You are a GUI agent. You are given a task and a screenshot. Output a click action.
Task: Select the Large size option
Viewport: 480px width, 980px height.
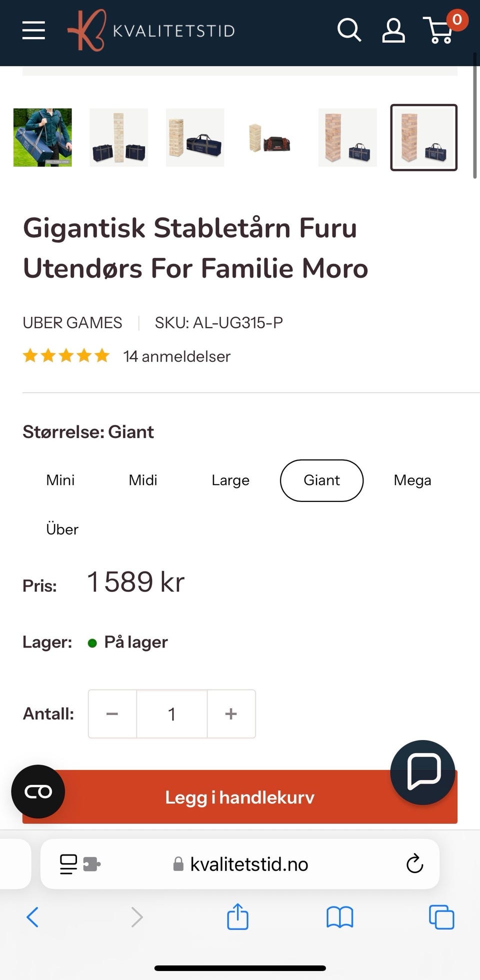tap(230, 480)
